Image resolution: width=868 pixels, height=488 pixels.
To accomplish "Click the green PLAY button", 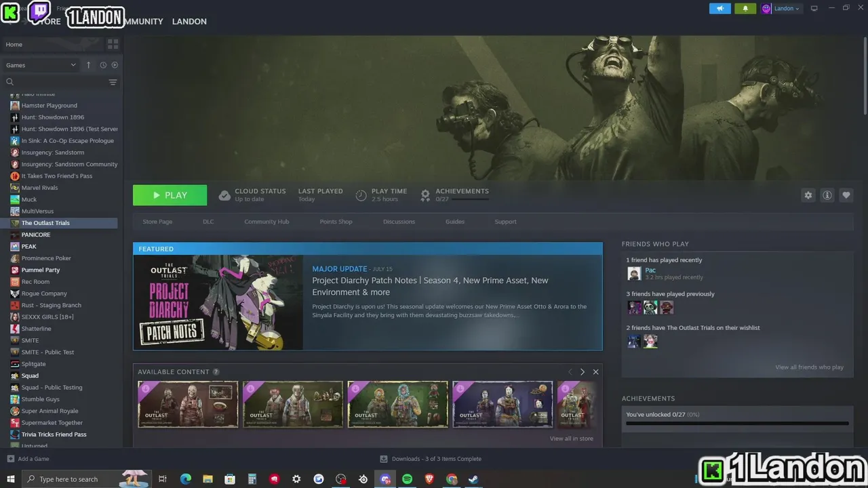I will tap(170, 195).
